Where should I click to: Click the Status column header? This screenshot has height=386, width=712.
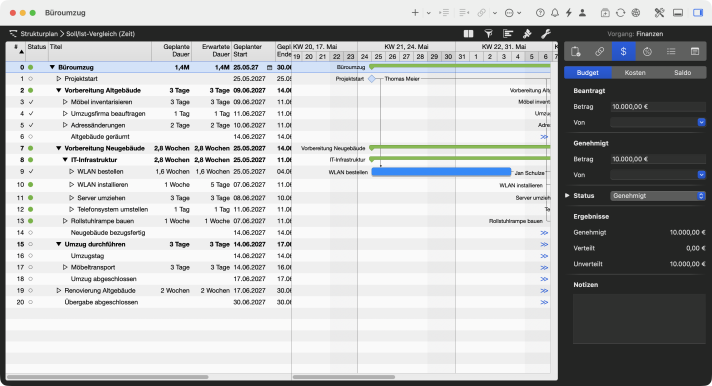click(37, 51)
